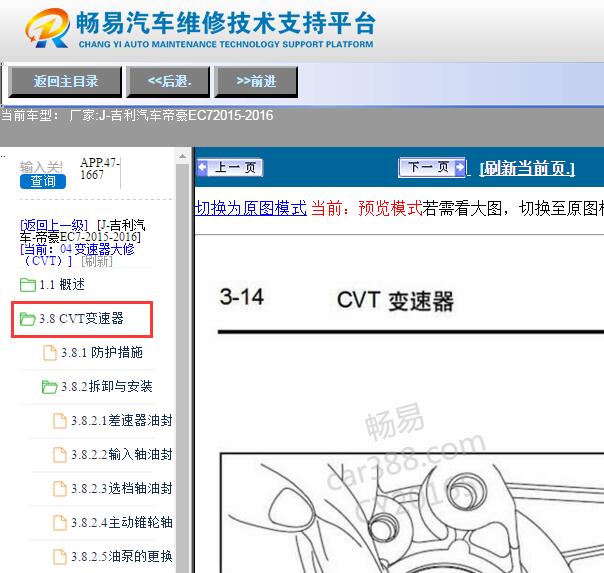This screenshot has width=604, height=573.
Task: Go back with the <<后退 button
Action: coord(168,81)
